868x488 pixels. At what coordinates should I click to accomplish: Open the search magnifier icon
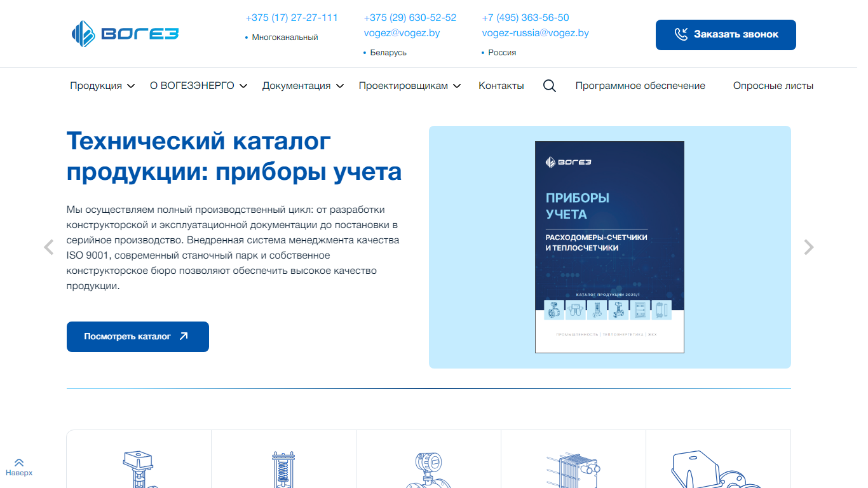tap(550, 86)
